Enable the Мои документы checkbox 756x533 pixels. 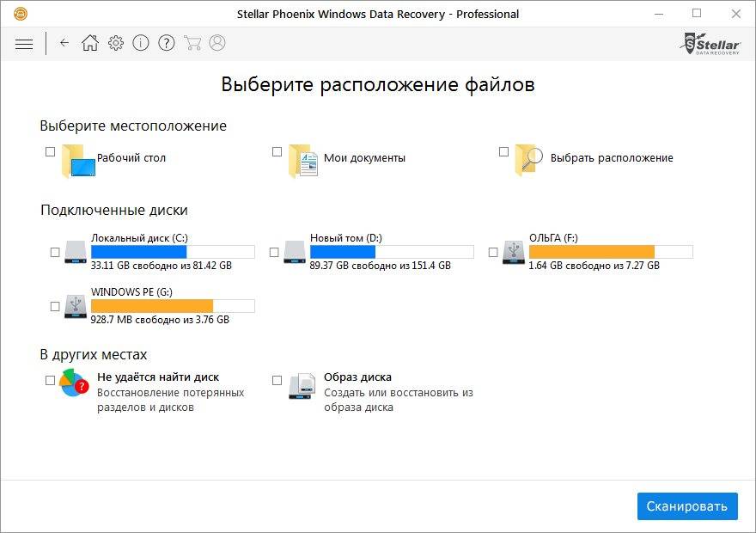click(277, 152)
